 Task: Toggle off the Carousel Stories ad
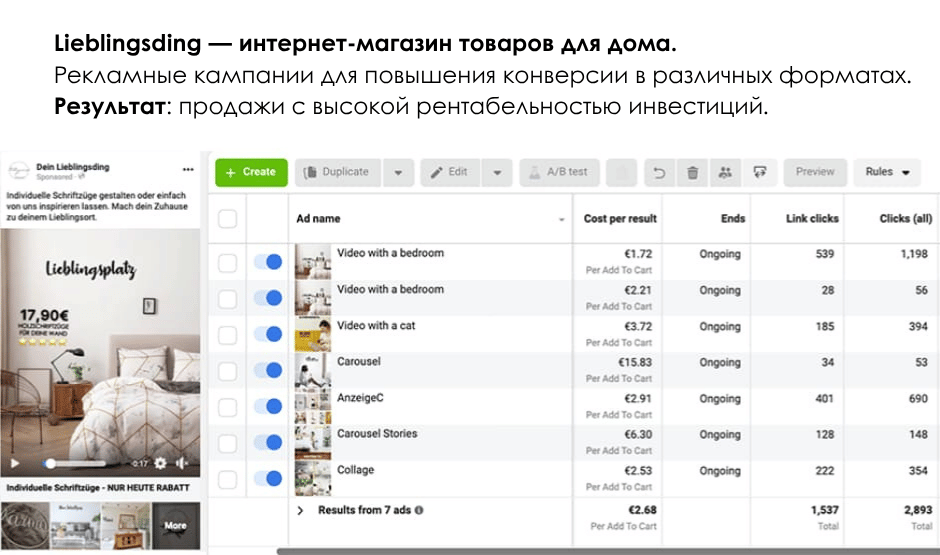(267, 442)
